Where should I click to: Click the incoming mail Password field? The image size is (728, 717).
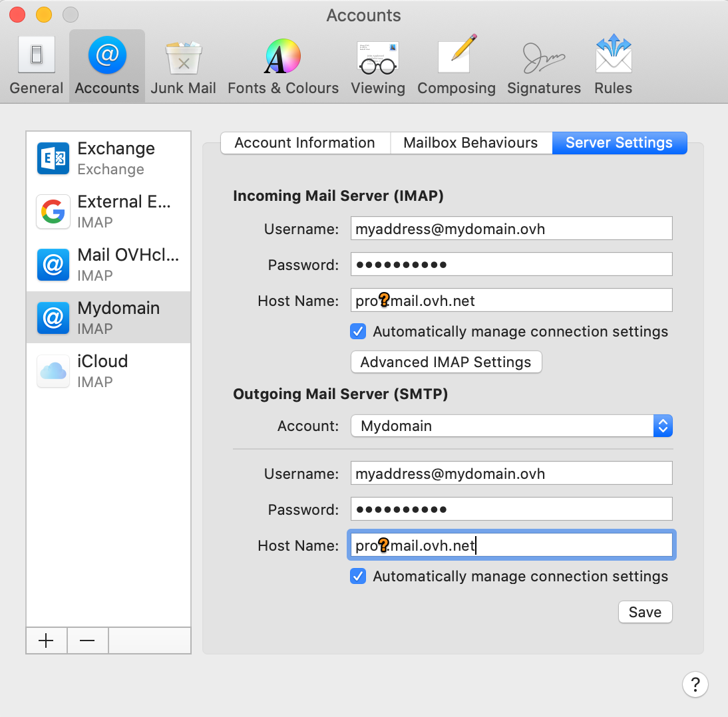(x=511, y=264)
